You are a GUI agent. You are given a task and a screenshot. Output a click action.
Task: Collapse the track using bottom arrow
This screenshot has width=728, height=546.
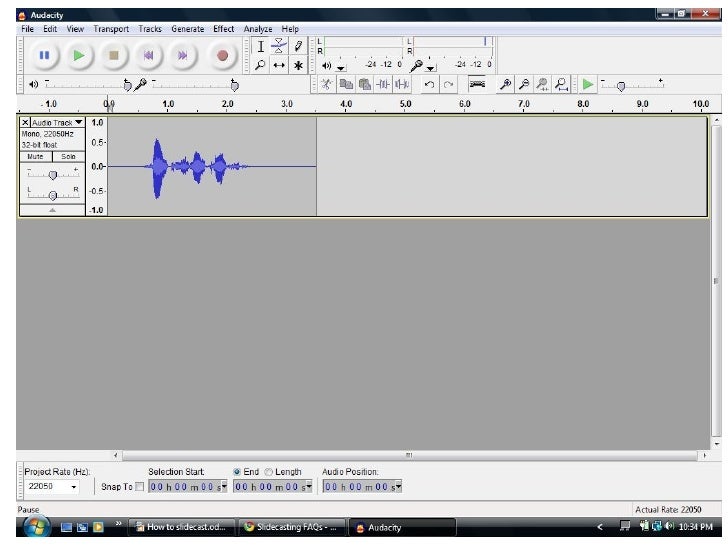click(x=52, y=210)
